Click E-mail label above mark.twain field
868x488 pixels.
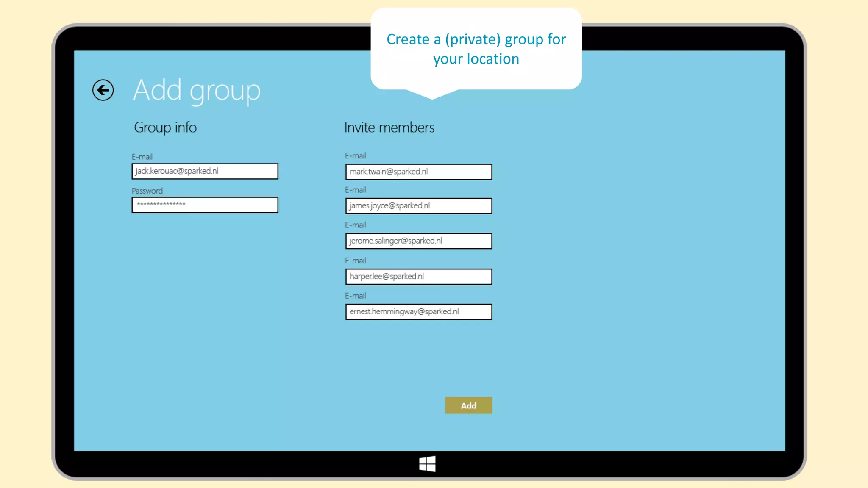pyautogui.click(x=356, y=156)
